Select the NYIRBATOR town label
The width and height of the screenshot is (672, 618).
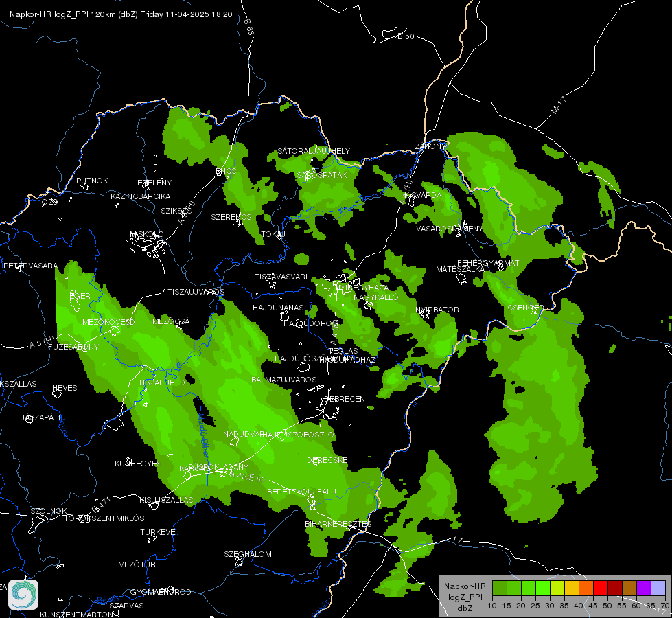[x=437, y=309]
